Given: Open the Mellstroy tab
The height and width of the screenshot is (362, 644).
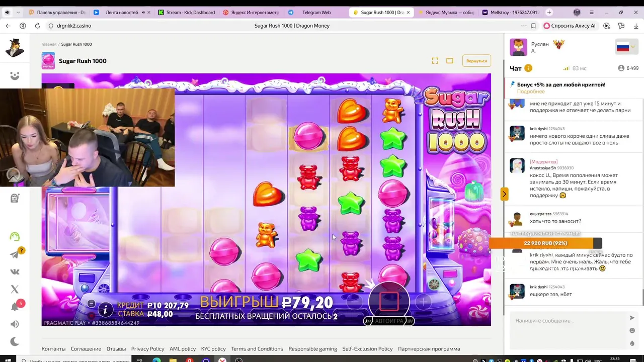Looking at the screenshot, I should tap(510, 12).
